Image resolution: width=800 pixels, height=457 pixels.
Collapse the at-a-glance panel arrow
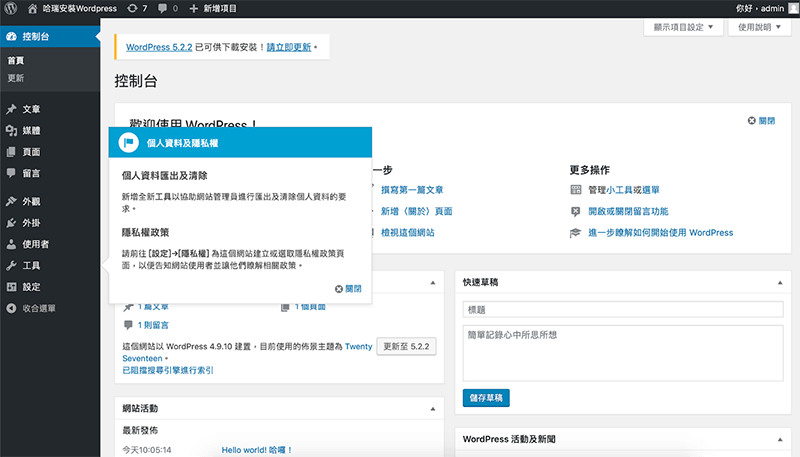(433, 283)
